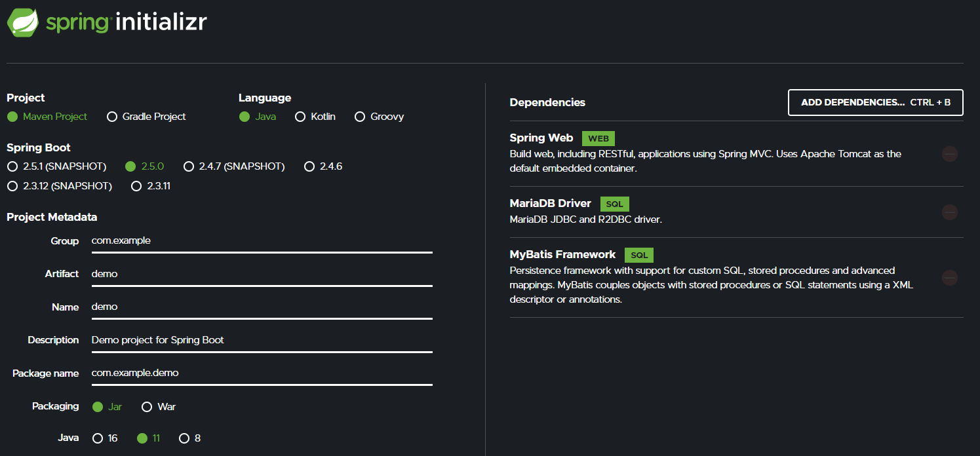Choose Spring Boot version 2.3.11
980x456 pixels.
[151, 186]
